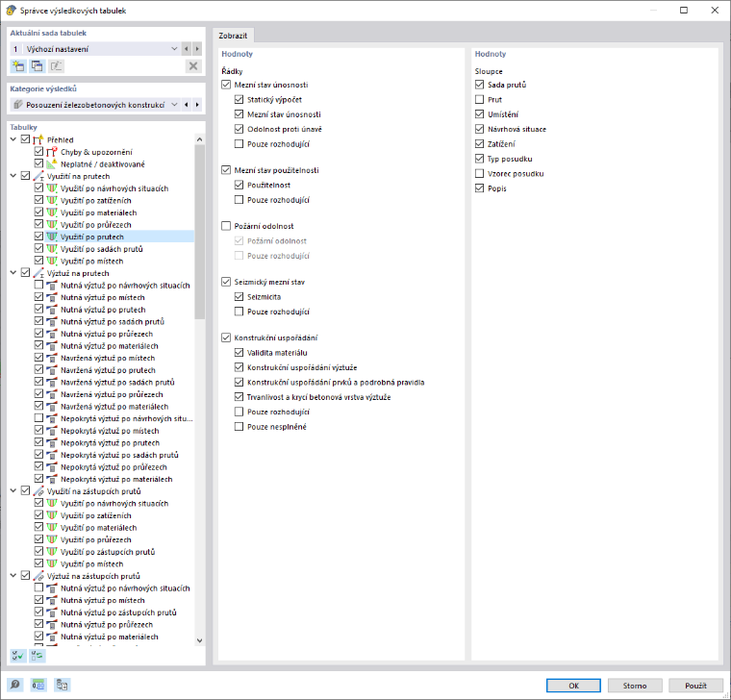The width and height of the screenshot is (731, 700).
Task: Open the Kategorie výsledků dropdown
Action: point(174,105)
